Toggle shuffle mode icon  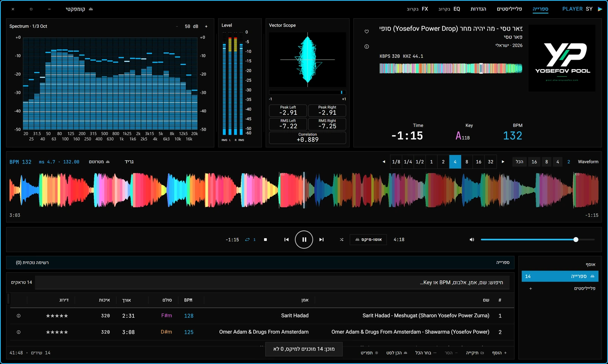(x=342, y=240)
